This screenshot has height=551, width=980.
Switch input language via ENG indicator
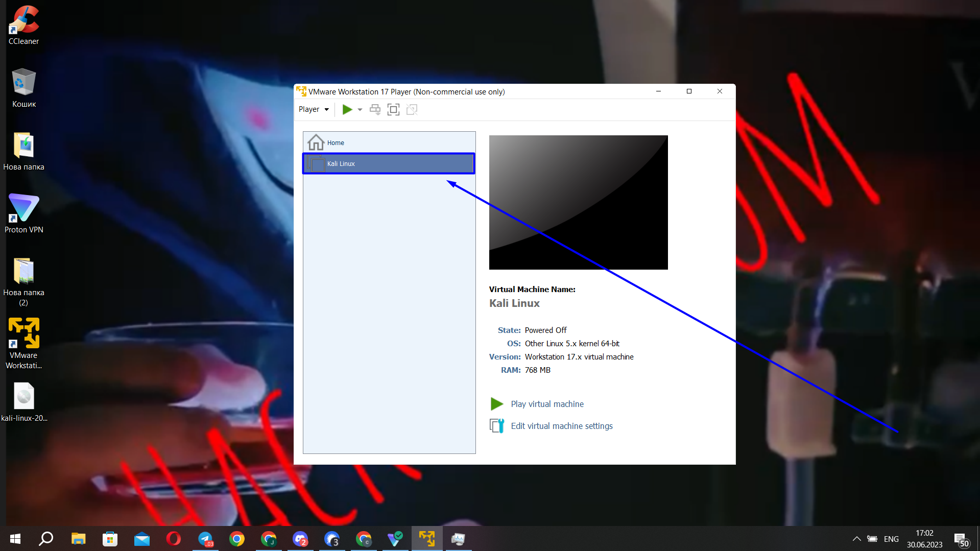click(x=891, y=539)
